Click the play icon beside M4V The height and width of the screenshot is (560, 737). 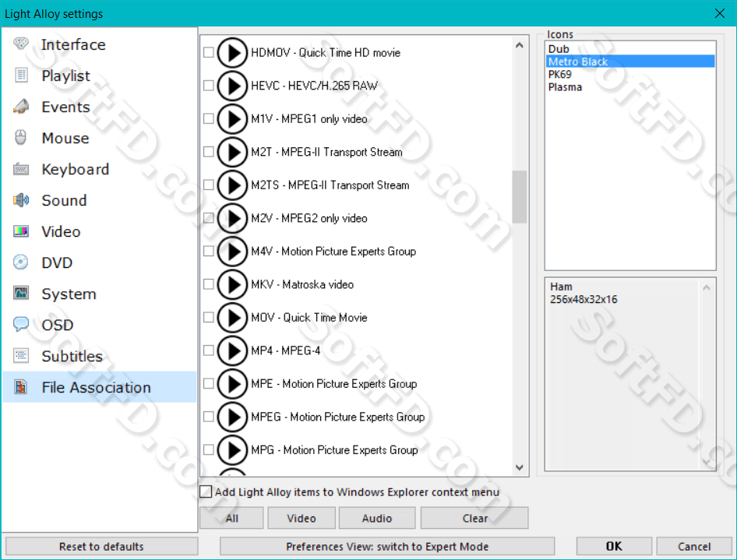(x=232, y=252)
